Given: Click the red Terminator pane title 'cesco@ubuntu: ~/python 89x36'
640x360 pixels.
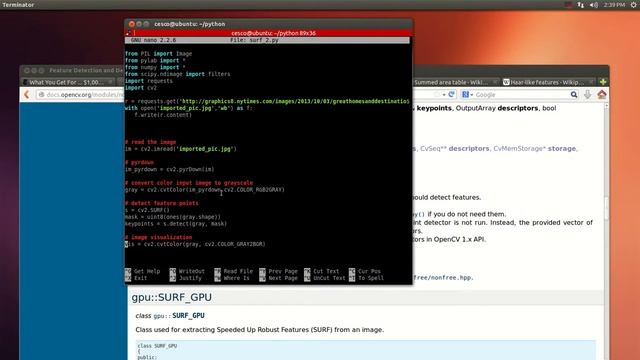Looking at the screenshot, I should click(x=273, y=33).
